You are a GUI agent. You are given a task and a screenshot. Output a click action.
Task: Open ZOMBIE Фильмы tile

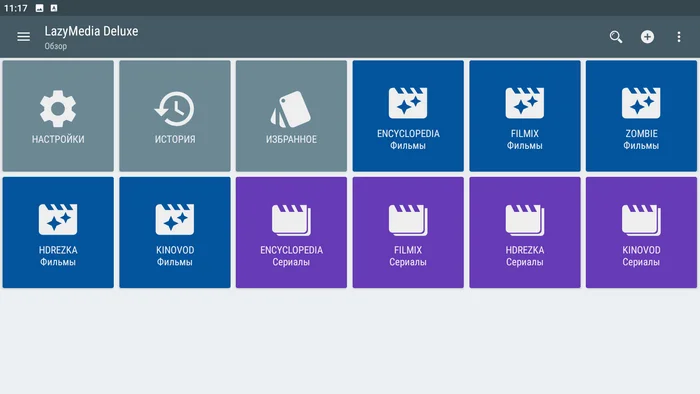(642, 116)
